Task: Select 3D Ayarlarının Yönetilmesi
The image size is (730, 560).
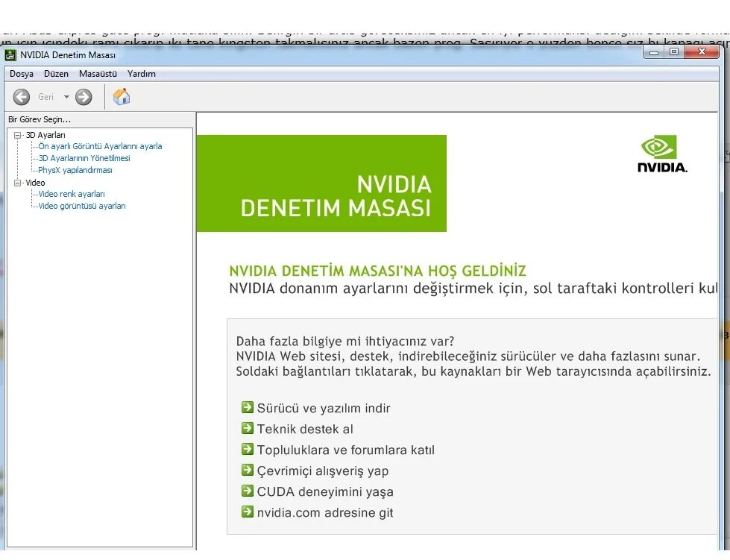Action: pyautogui.click(x=84, y=158)
